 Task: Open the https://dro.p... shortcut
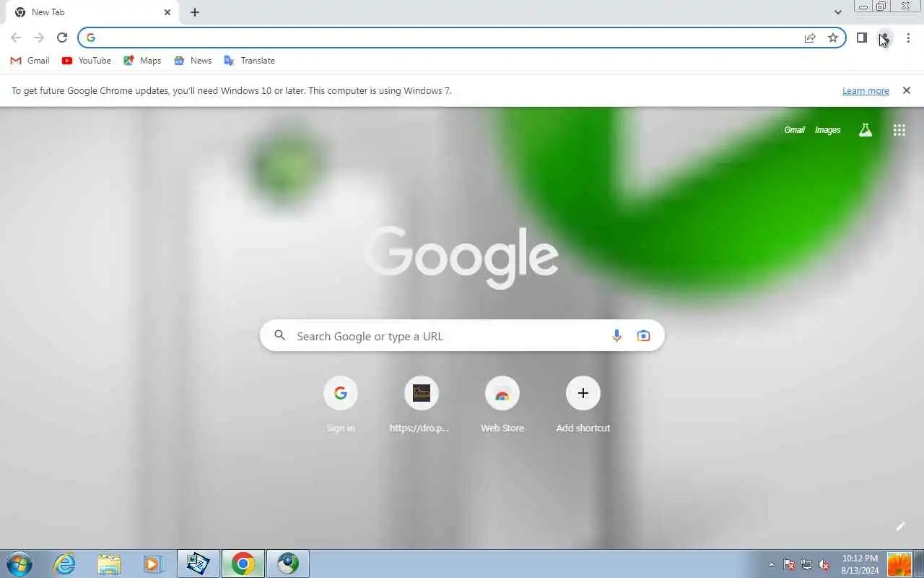(x=421, y=405)
